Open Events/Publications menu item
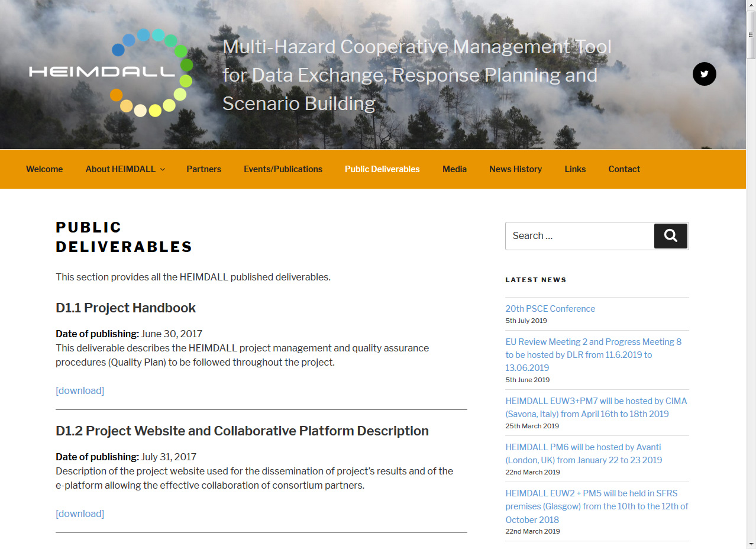 [283, 169]
